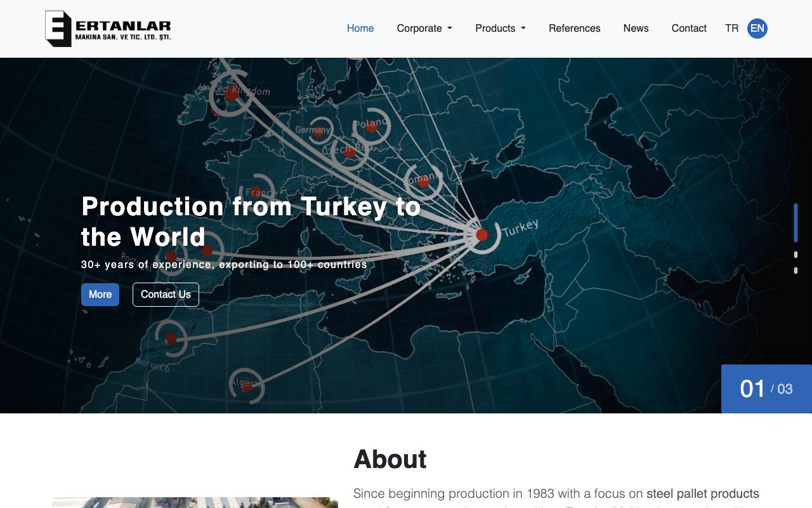Viewport: 812px width, 508px height.
Task: Click the Ertanlar Makina logo
Action: click(108, 29)
